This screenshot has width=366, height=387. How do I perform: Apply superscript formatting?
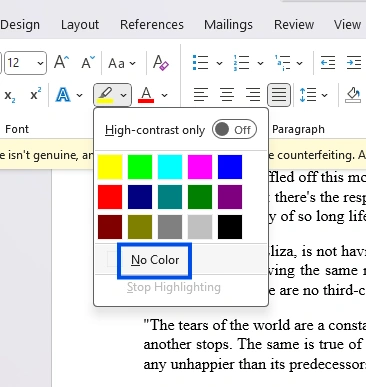tap(36, 95)
